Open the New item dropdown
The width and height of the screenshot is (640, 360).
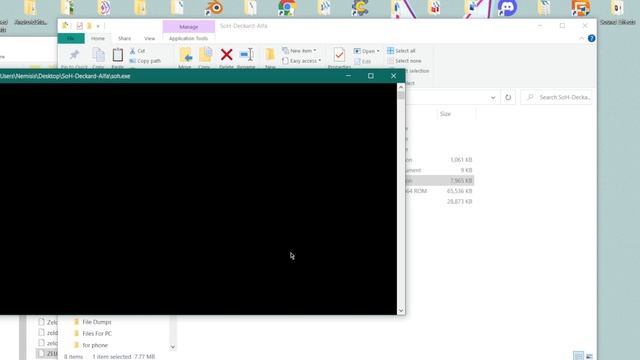pyautogui.click(x=299, y=51)
